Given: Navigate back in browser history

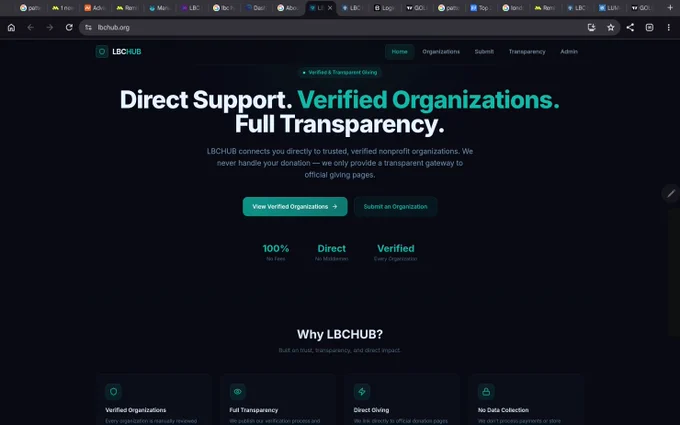Looking at the screenshot, I should [30, 27].
